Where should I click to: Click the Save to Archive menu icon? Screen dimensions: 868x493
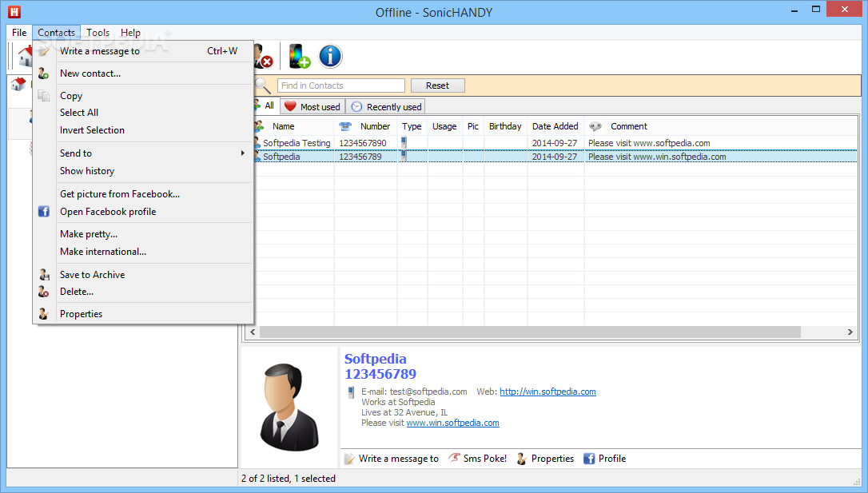(x=44, y=274)
